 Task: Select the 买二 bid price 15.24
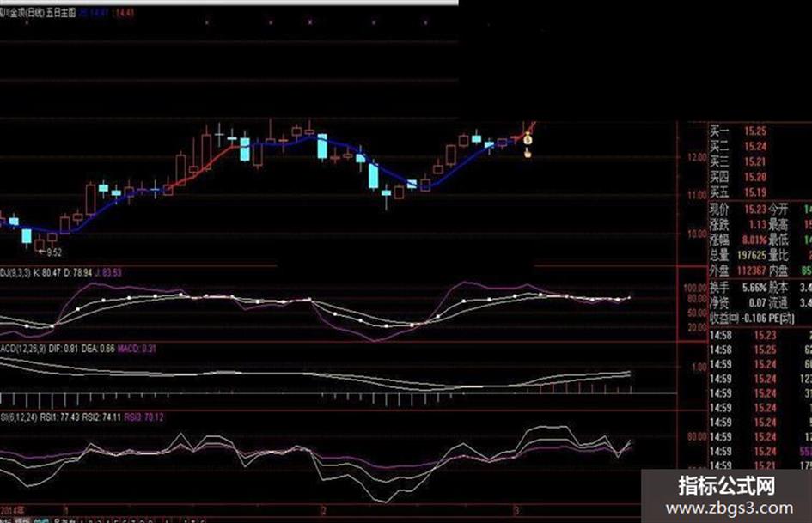[x=755, y=147]
